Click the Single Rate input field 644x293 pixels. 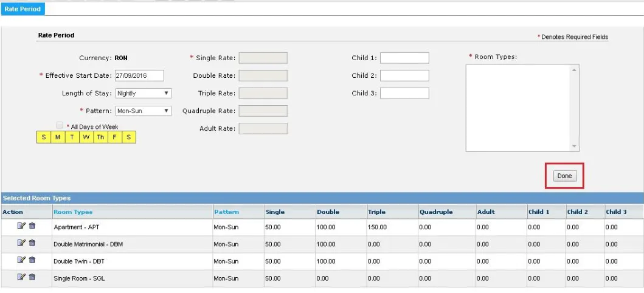tap(263, 58)
